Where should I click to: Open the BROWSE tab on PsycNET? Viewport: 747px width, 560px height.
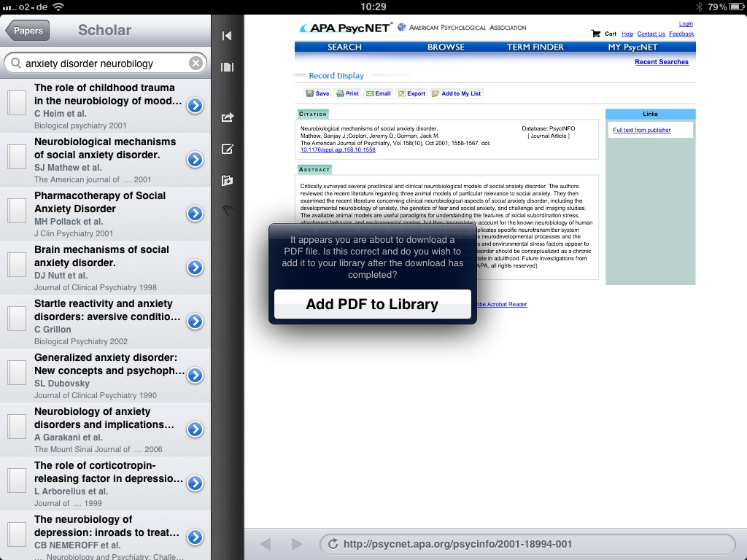[x=446, y=47]
